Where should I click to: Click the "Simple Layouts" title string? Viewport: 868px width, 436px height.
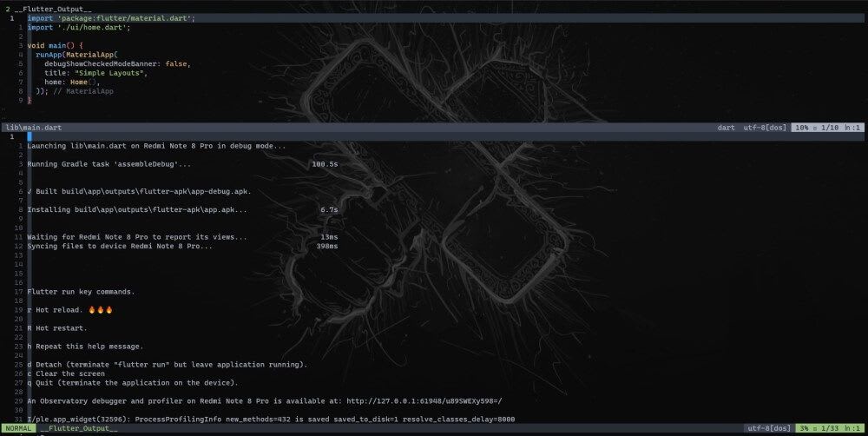(109, 73)
